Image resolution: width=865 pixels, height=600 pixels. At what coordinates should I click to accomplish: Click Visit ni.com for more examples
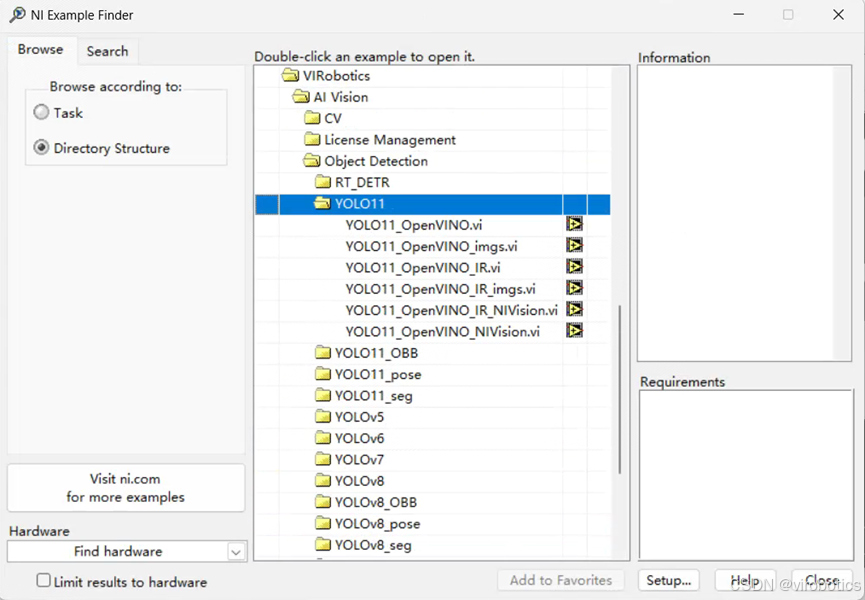126,488
